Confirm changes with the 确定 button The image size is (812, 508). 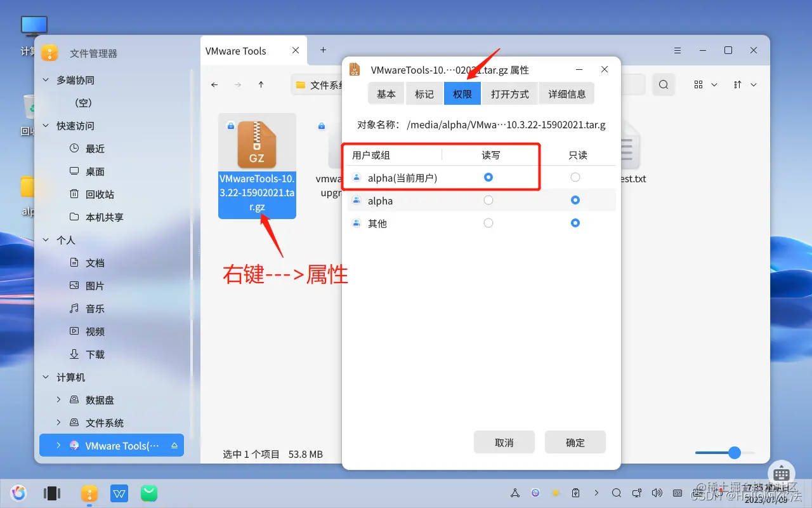[x=575, y=442]
